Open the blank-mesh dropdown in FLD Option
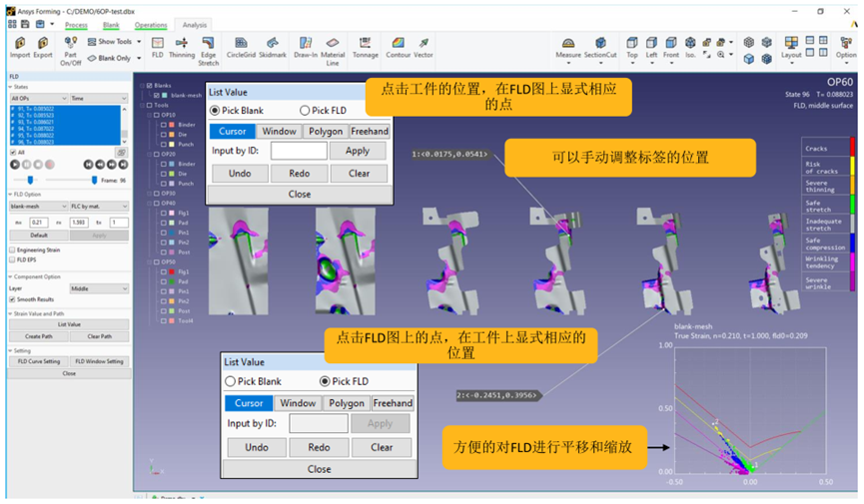 [x=39, y=206]
